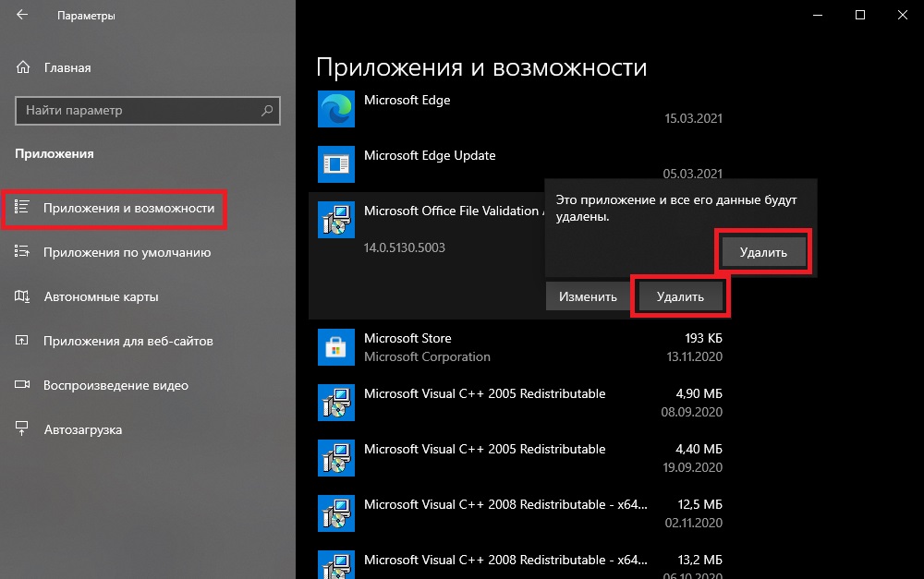Image resolution: width=924 pixels, height=579 pixels.
Task: Click the Приложения по умолчанию icon
Action: click(x=22, y=251)
